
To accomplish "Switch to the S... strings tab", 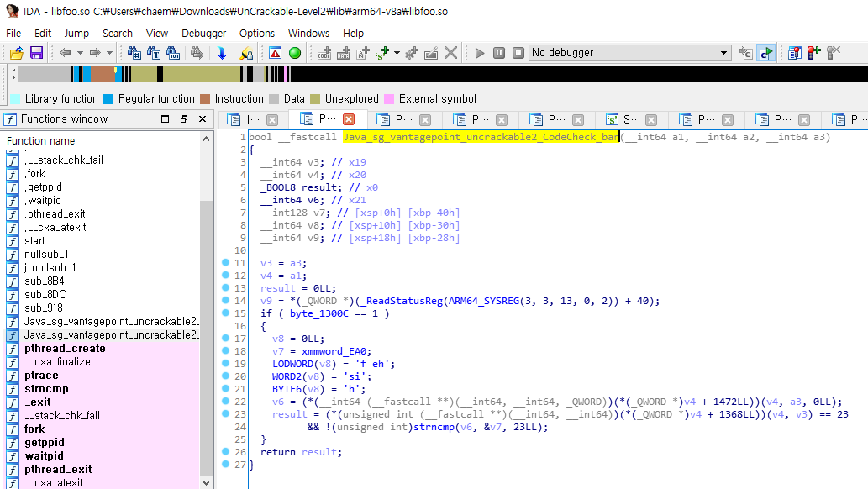I will [632, 119].
